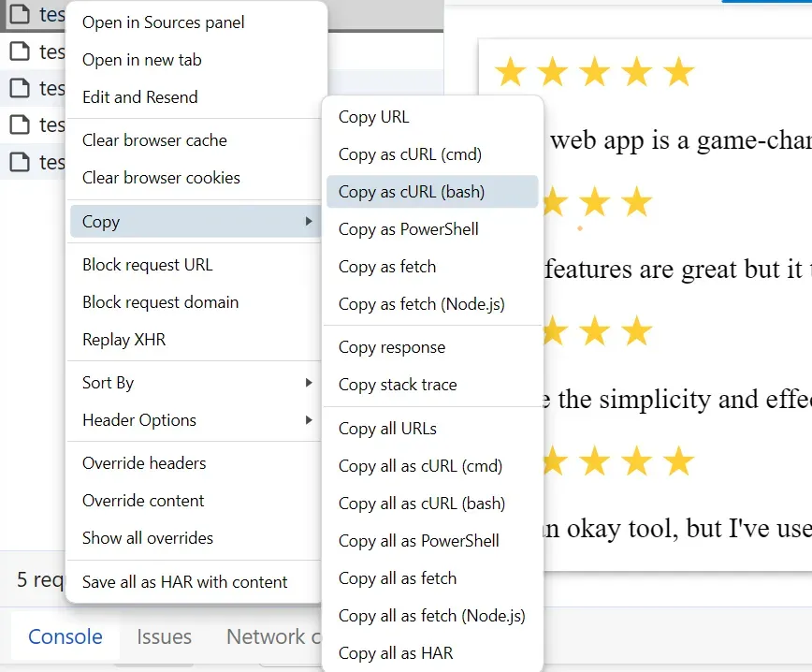Open the Issues tab
This screenshot has height=672, width=812.
pyautogui.click(x=164, y=636)
